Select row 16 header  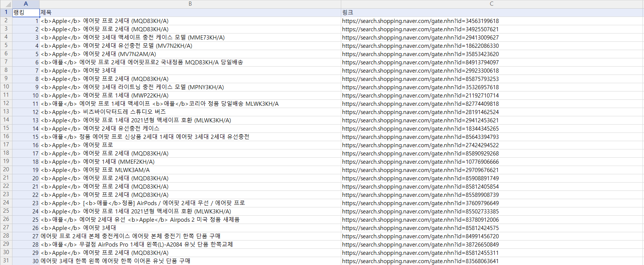pyautogui.click(x=6, y=137)
